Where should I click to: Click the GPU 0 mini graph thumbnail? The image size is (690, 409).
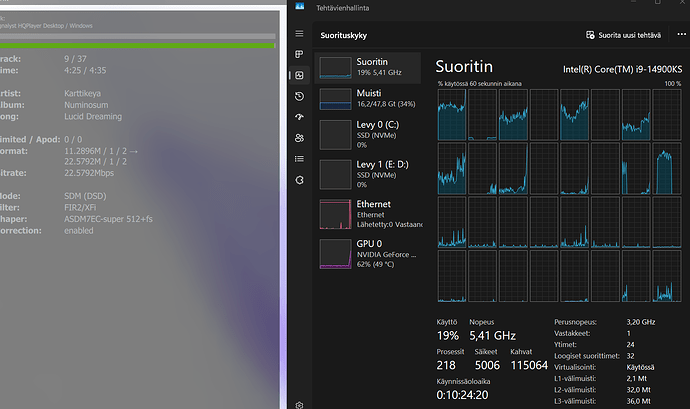pyautogui.click(x=335, y=254)
